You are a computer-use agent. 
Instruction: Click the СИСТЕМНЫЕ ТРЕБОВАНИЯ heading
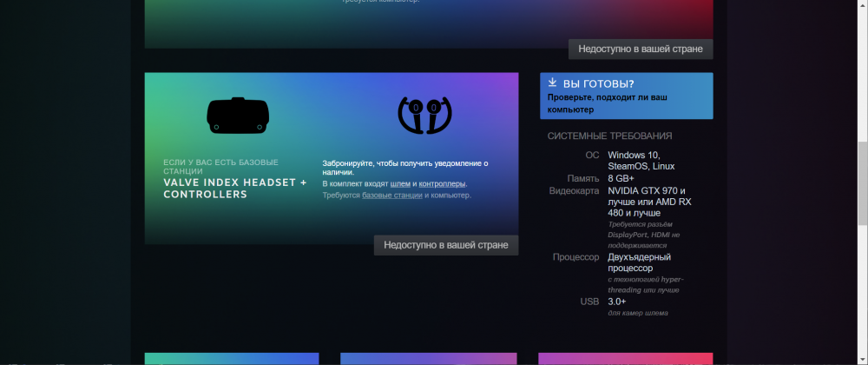point(610,136)
